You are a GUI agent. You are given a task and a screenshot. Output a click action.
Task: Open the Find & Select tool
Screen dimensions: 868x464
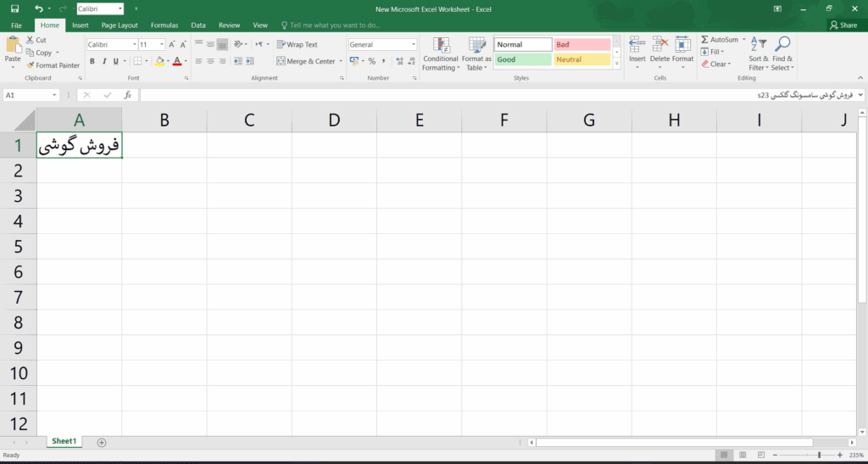point(782,54)
